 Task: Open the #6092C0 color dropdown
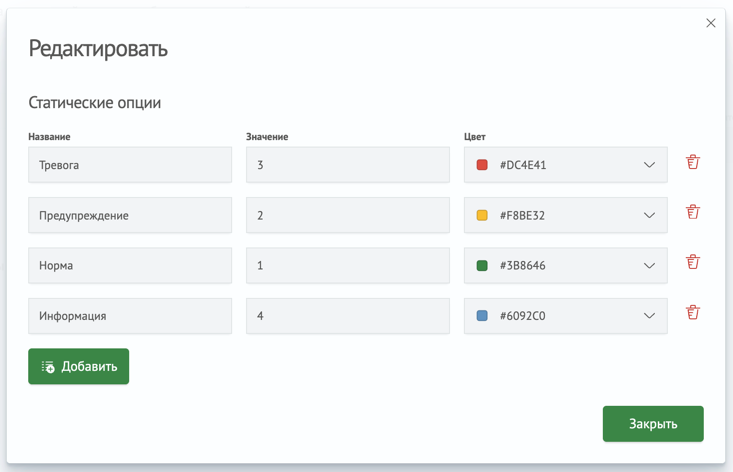click(648, 316)
